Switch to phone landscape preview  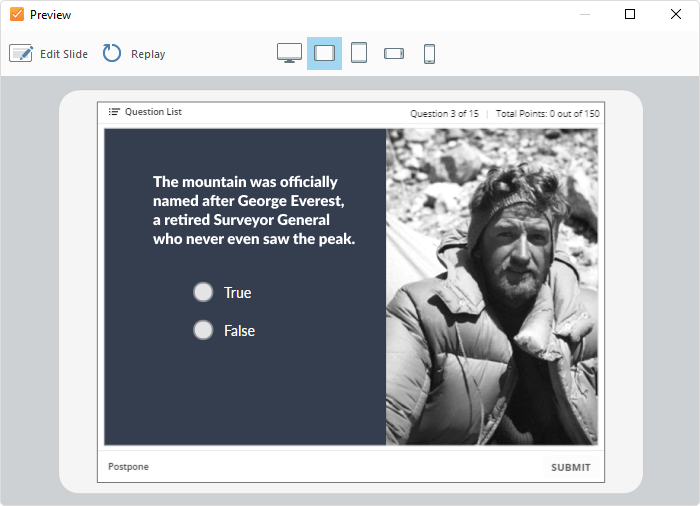click(394, 54)
